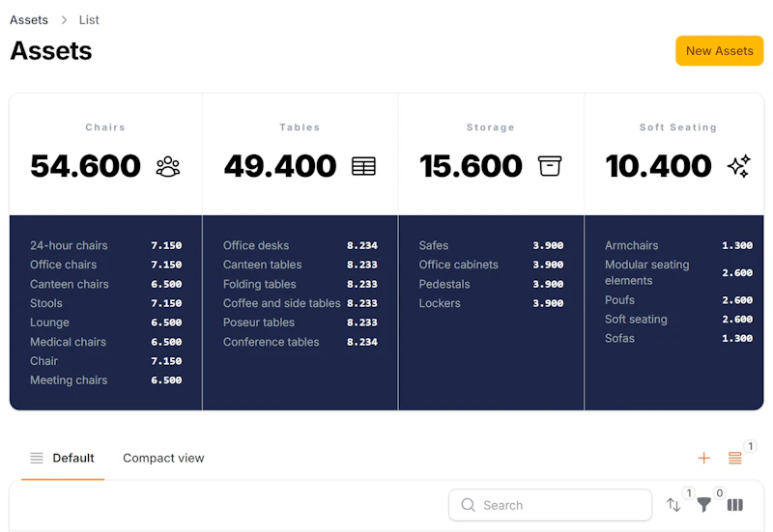Viewport: 773px width, 532px height.
Task: Switch to the Default view tab
Action: (63, 458)
